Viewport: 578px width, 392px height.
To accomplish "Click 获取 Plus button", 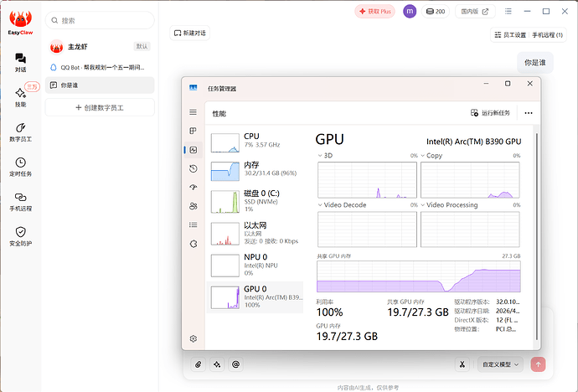I will pyautogui.click(x=374, y=12).
